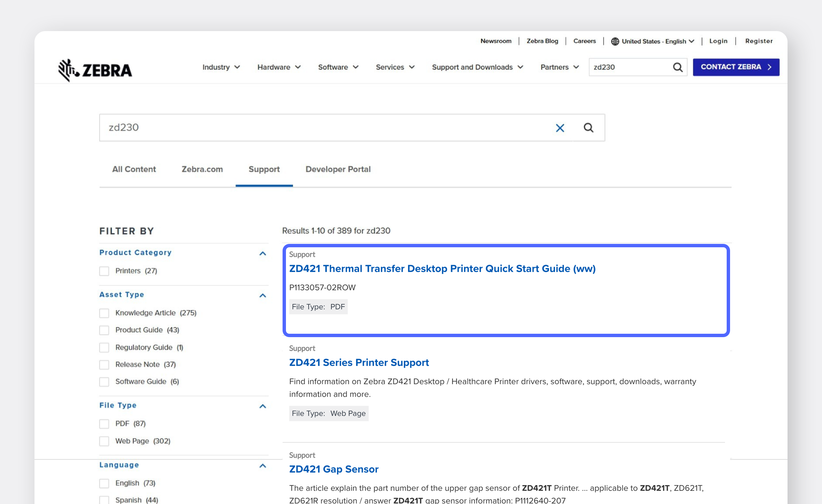Collapse the File Type filter chevron
Image resolution: width=822 pixels, height=504 pixels.
pyautogui.click(x=263, y=406)
